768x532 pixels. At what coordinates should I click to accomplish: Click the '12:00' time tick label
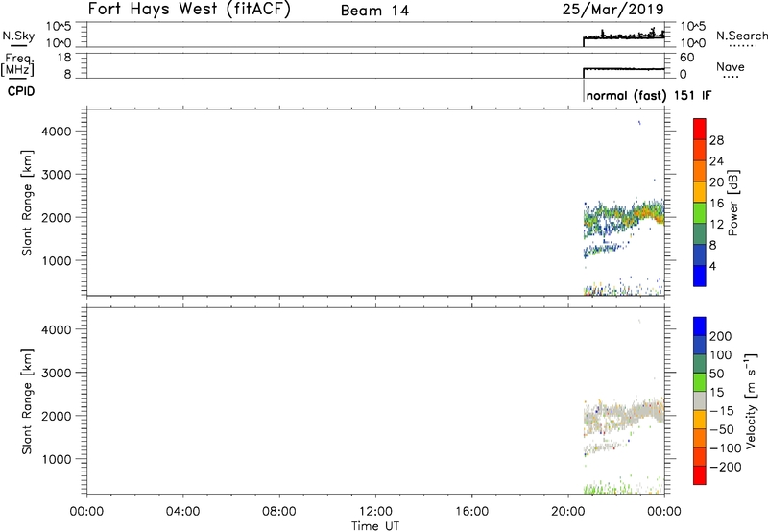tap(375, 512)
